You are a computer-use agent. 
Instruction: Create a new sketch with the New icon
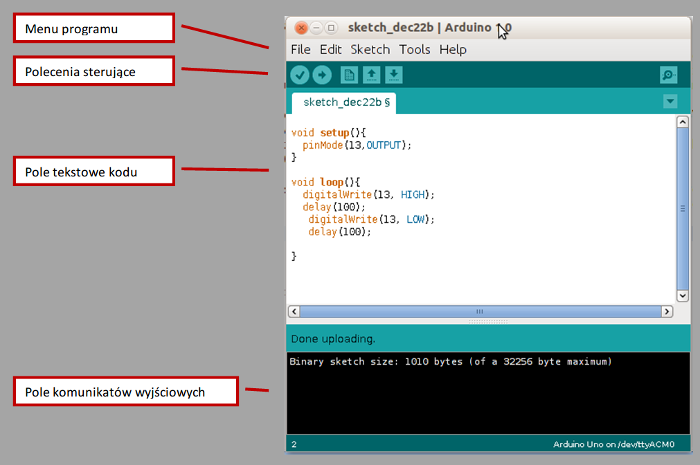tap(349, 75)
